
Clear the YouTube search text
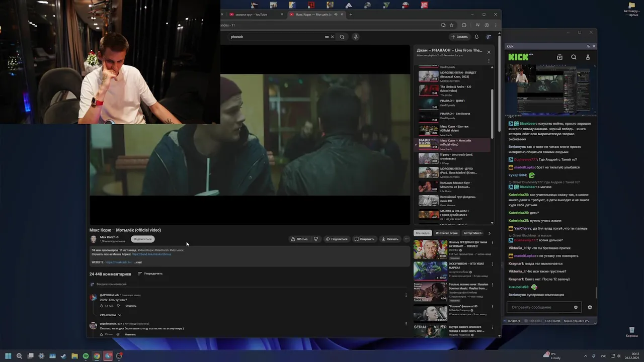[332, 37]
